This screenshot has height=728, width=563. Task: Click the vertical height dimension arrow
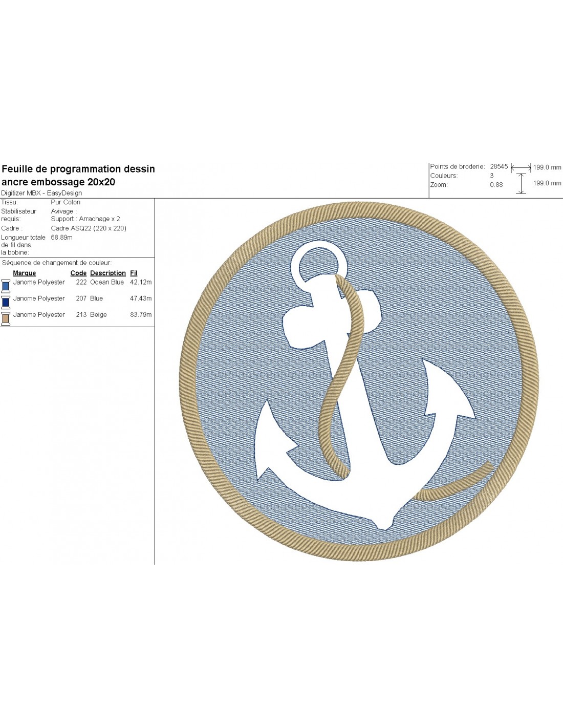(521, 183)
